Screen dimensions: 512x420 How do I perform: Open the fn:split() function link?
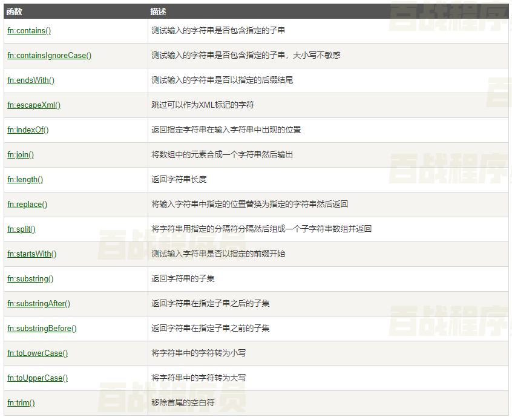click(21, 229)
